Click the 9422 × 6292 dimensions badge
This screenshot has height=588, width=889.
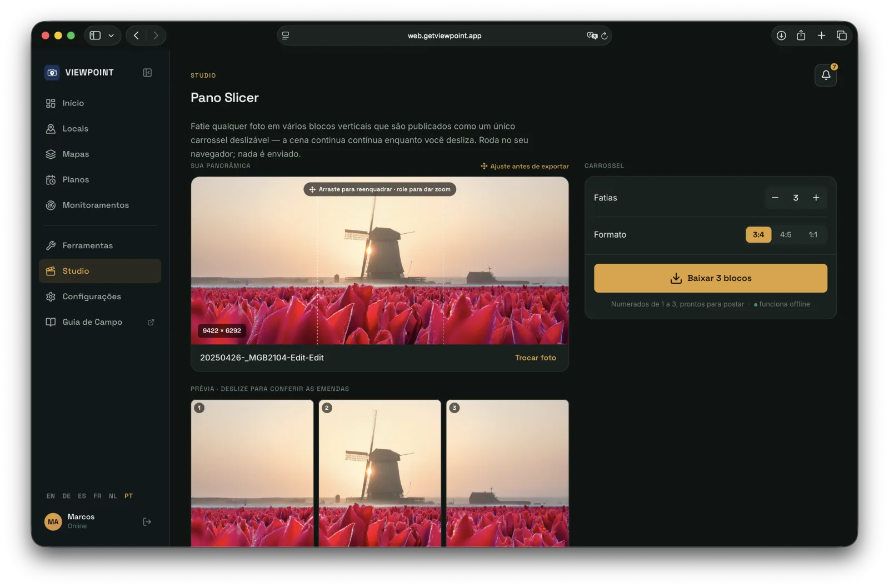(222, 330)
